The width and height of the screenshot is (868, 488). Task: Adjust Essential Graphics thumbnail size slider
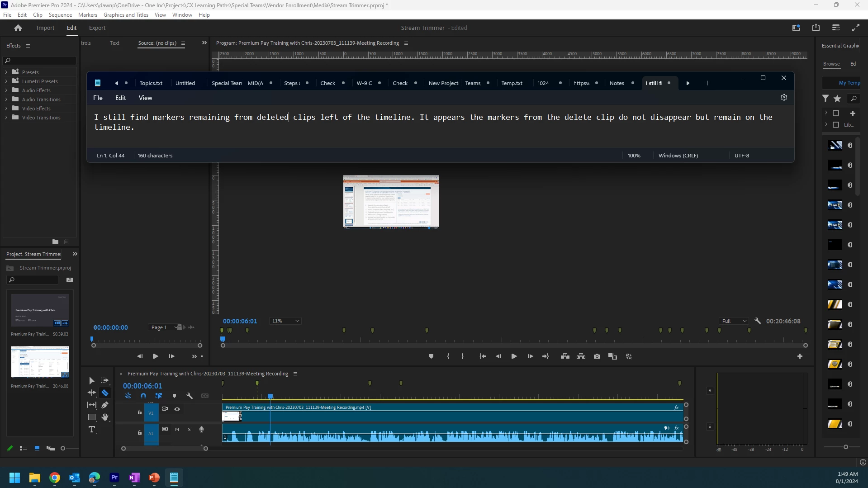coord(846,447)
